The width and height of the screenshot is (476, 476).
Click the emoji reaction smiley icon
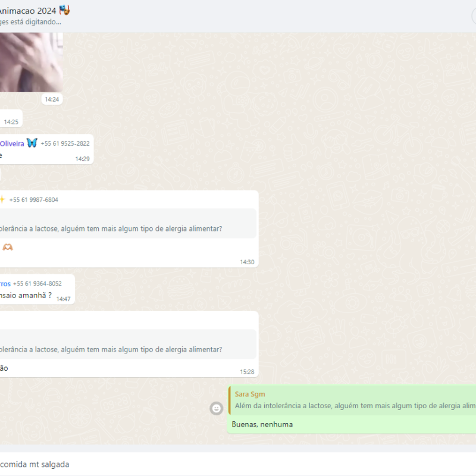[x=216, y=409]
